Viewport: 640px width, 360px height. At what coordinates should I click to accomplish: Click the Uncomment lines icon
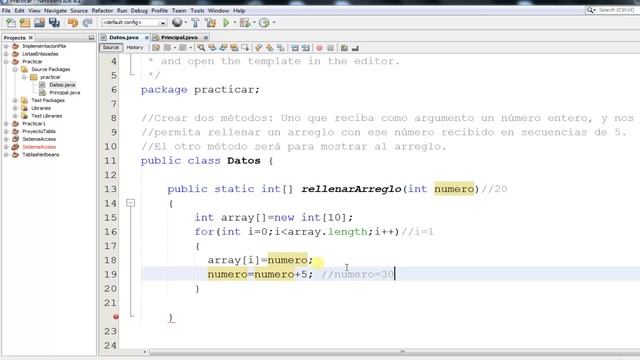click(356, 48)
